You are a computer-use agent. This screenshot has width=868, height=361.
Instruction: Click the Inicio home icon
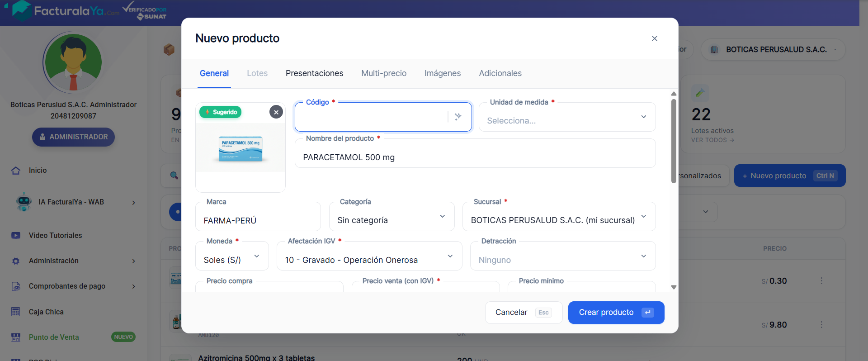pyautogui.click(x=16, y=171)
